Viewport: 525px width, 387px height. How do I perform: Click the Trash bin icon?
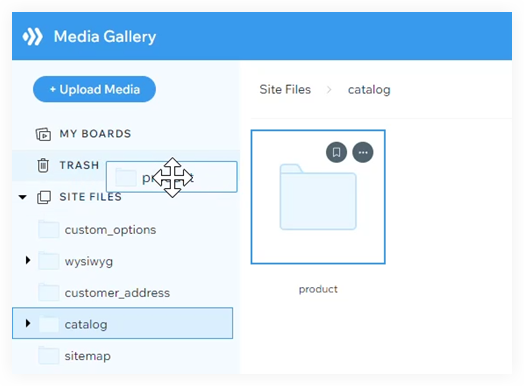43,165
